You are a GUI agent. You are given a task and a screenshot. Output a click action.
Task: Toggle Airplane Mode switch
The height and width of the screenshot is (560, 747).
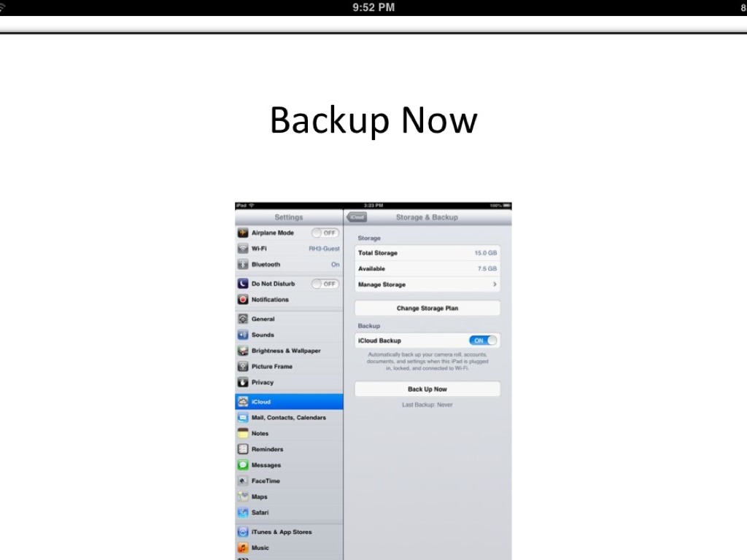[325, 233]
